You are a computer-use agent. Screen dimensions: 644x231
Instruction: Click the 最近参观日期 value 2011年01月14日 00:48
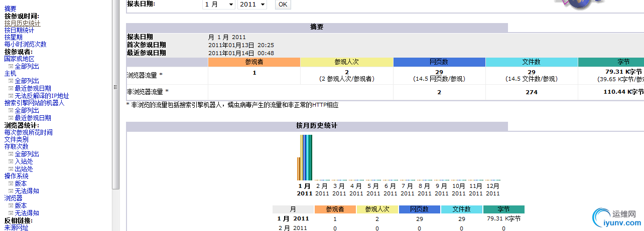point(241,53)
